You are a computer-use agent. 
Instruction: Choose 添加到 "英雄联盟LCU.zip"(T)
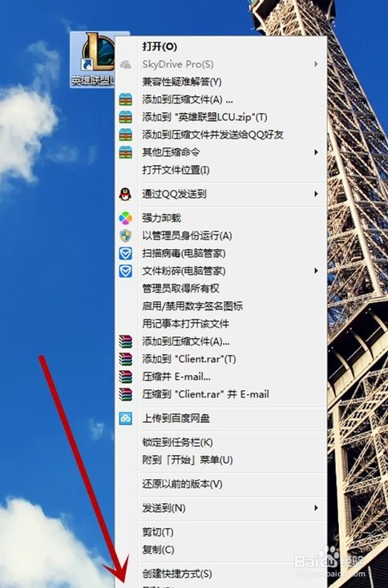point(220,118)
